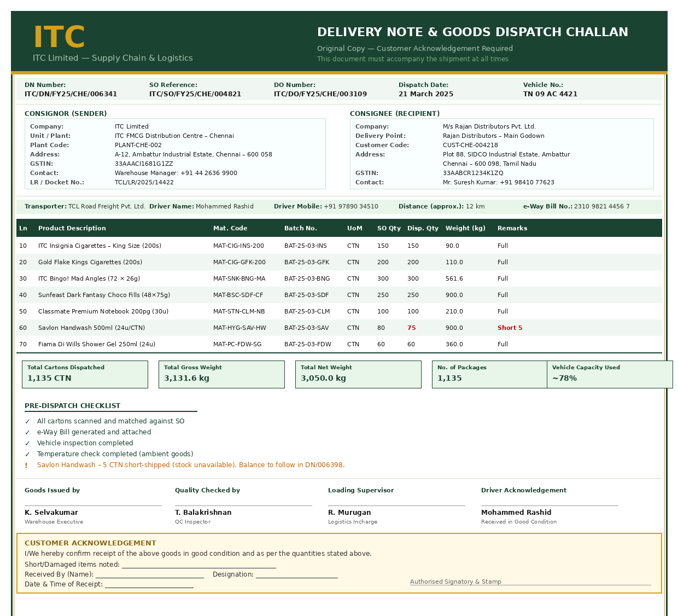Screen dimensions: 678x616
Task: Click the checkmark for e-Way Bill generated
Action: (x=27, y=433)
